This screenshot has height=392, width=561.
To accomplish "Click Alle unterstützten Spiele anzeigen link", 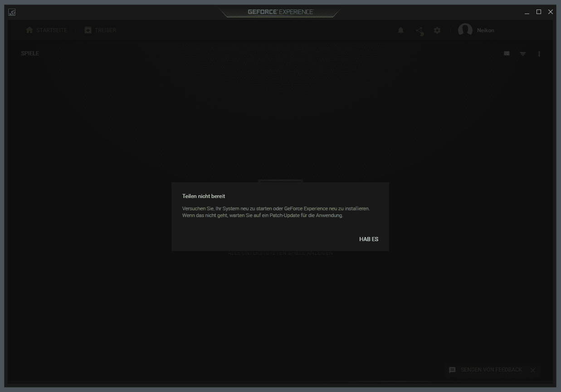I will coord(280,253).
